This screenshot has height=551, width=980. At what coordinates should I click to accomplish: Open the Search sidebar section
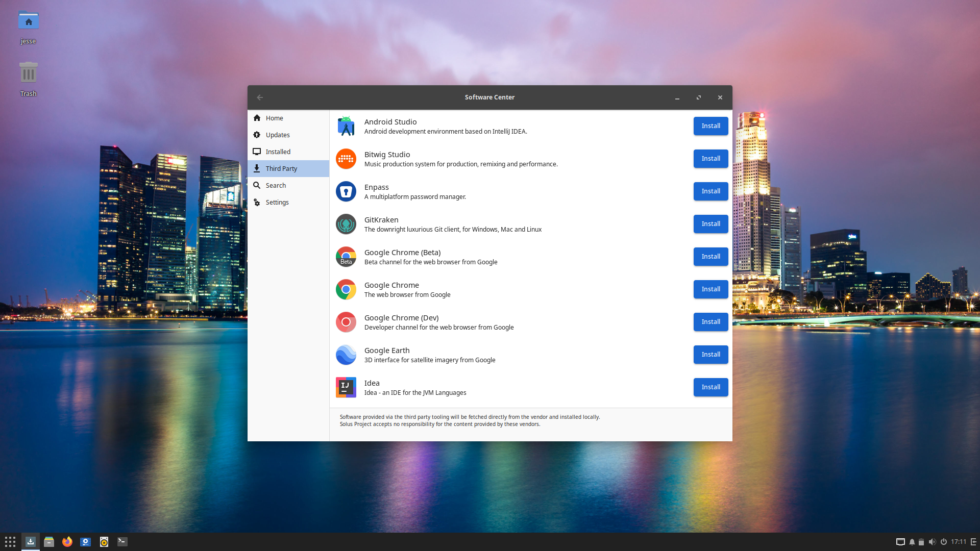288,186
